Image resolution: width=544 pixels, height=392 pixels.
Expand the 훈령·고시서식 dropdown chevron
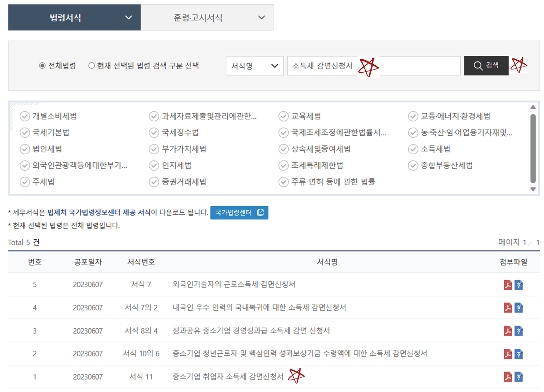coord(261,17)
